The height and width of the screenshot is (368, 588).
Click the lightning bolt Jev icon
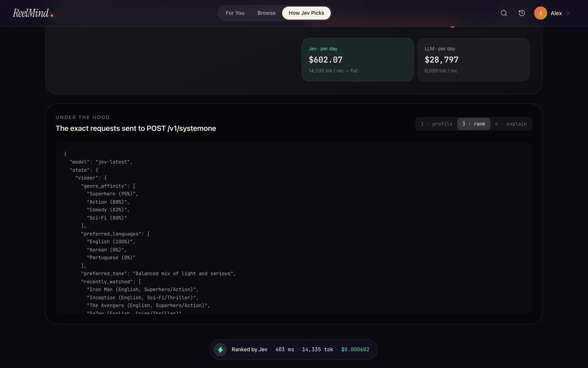(220, 350)
